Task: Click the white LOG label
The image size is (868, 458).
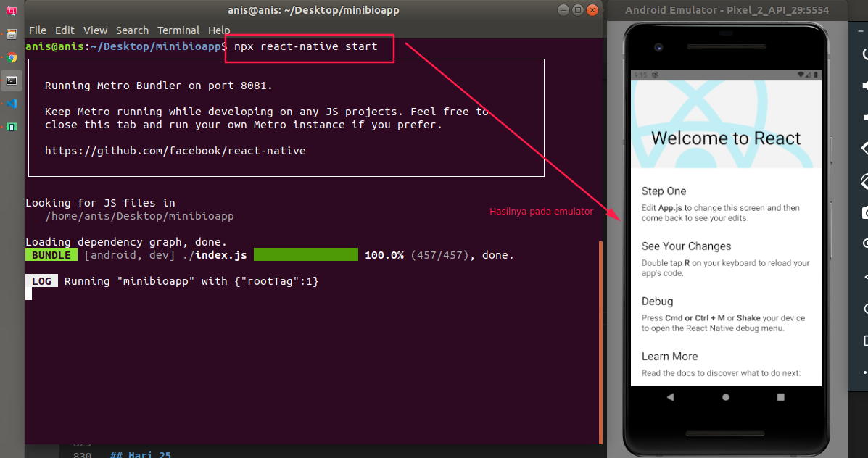Action: point(41,281)
